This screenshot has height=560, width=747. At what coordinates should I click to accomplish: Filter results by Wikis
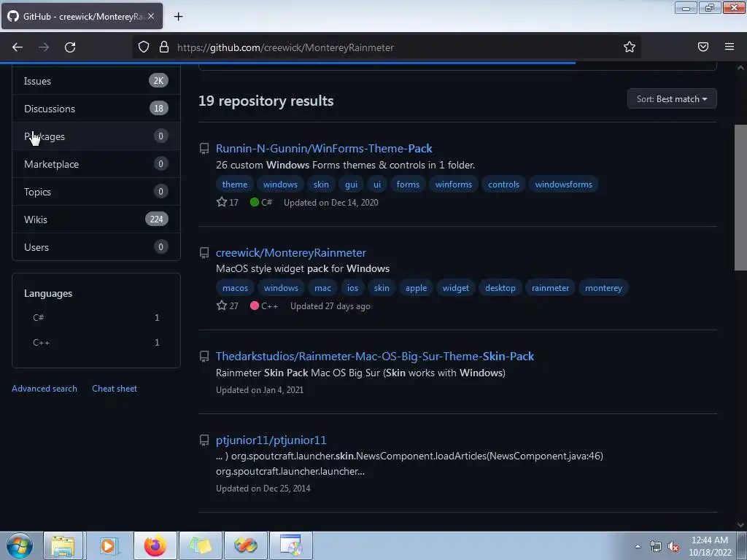[96, 219]
